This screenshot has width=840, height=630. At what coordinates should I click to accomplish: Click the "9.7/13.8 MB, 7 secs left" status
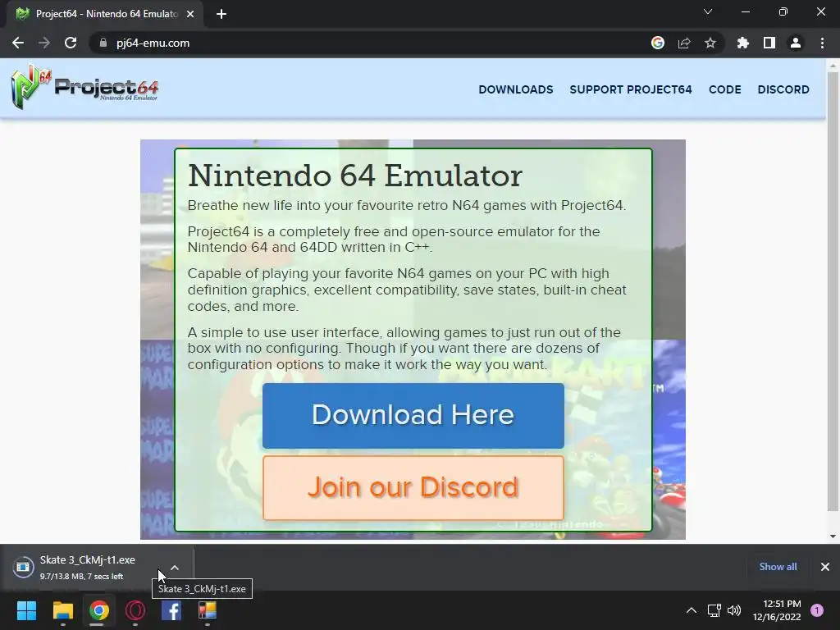pyautogui.click(x=81, y=577)
